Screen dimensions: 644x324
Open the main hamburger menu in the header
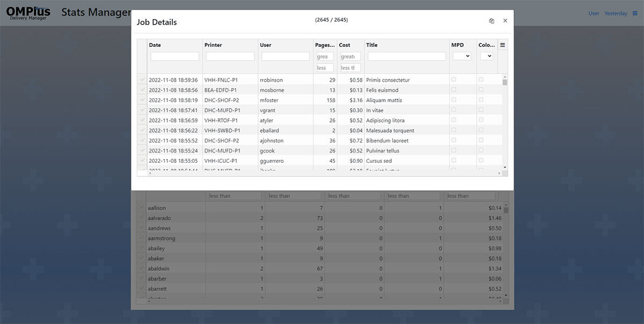pos(635,13)
